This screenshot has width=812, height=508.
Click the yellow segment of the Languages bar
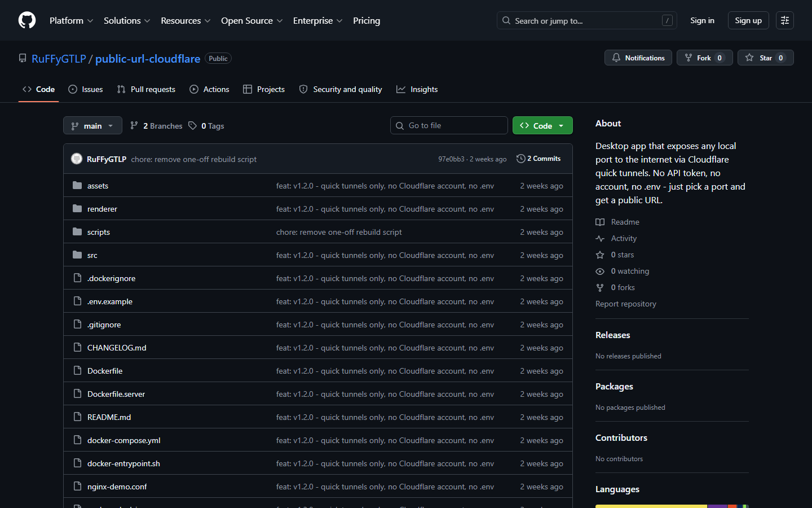(x=651, y=506)
